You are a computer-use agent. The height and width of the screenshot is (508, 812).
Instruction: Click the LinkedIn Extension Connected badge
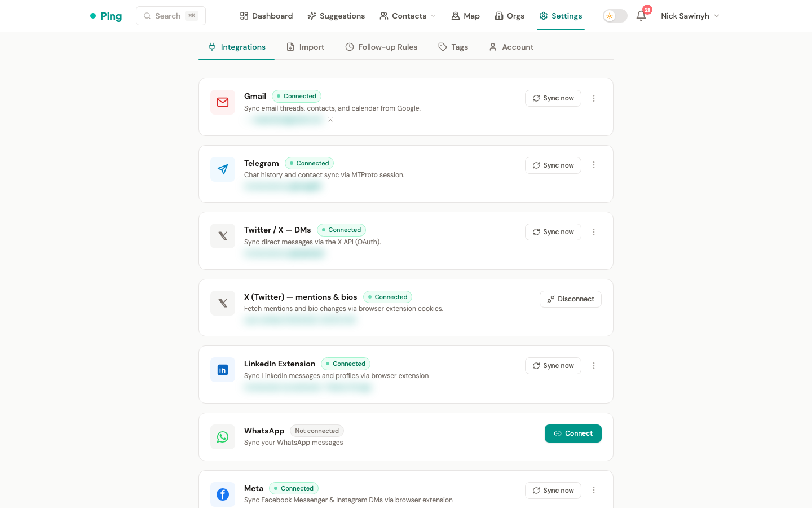tap(346, 364)
